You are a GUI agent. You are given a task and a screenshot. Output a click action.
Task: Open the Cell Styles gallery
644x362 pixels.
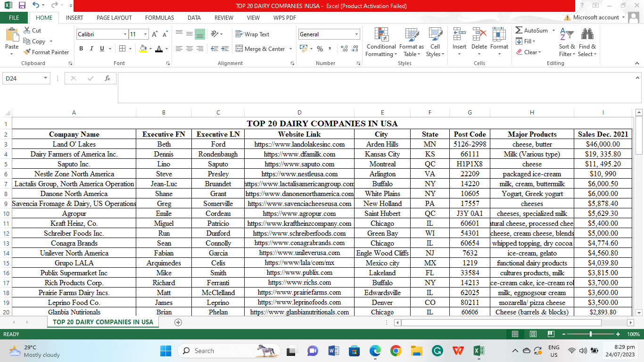click(x=435, y=42)
